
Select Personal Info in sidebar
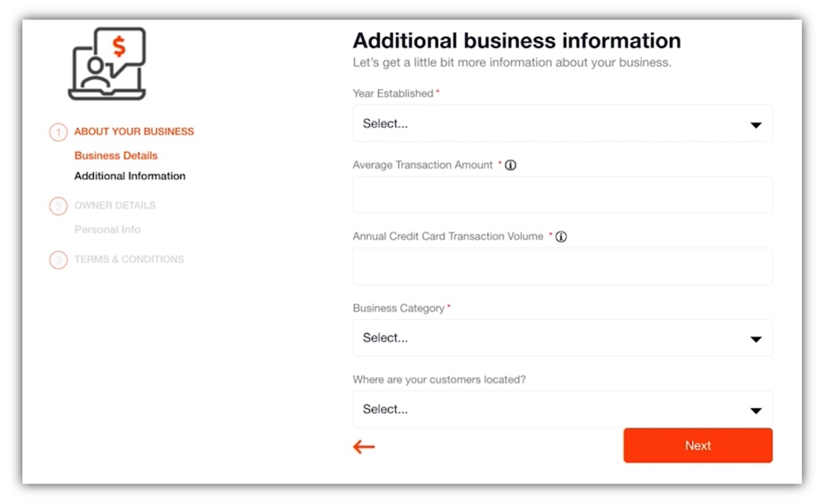point(107,229)
